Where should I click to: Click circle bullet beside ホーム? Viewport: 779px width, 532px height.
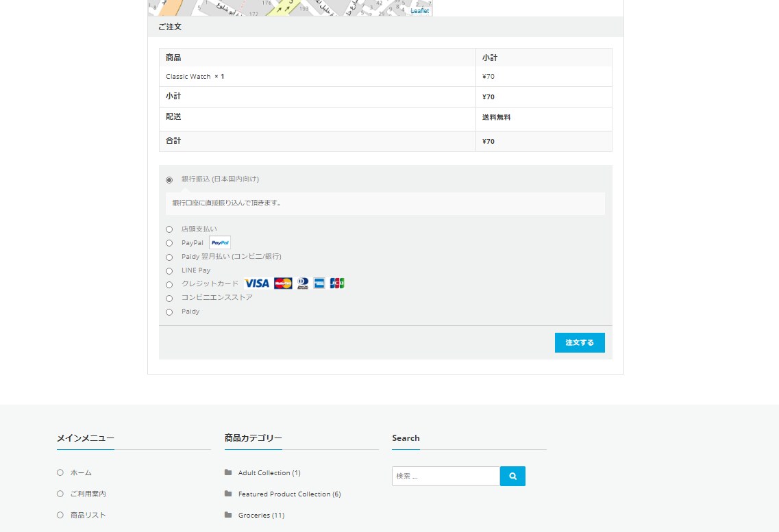pyautogui.click(x=60, y=472)
